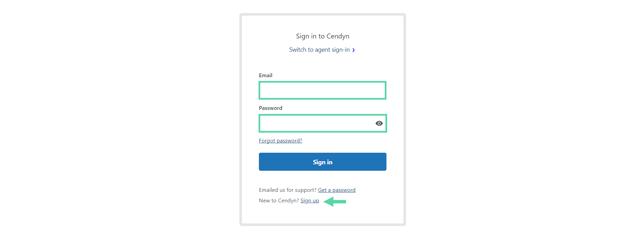Image resolution: width=644 pixels, height=234 pixels.
Task: Click the Emailed us for support? text
Action: (x=288, y=190)
